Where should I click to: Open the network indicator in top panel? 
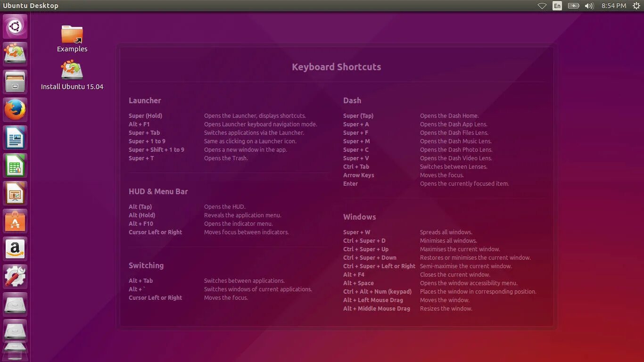point(542,6)
